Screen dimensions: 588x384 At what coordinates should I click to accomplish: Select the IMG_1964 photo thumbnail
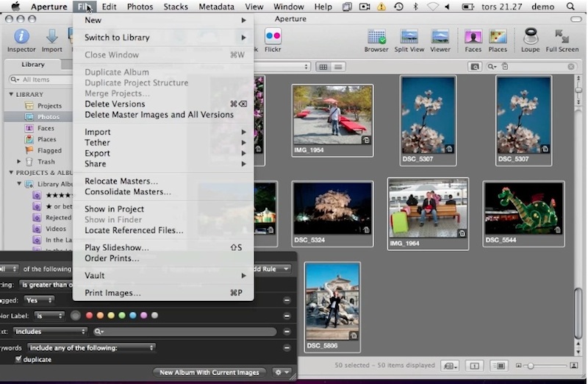(x=428, y=208)
